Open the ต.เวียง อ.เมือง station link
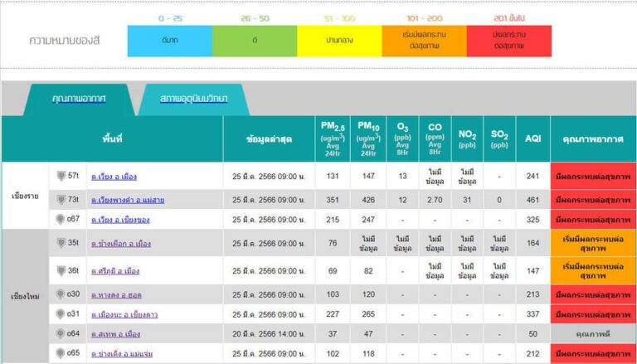637x364 pixels. [x=114, y=177]
